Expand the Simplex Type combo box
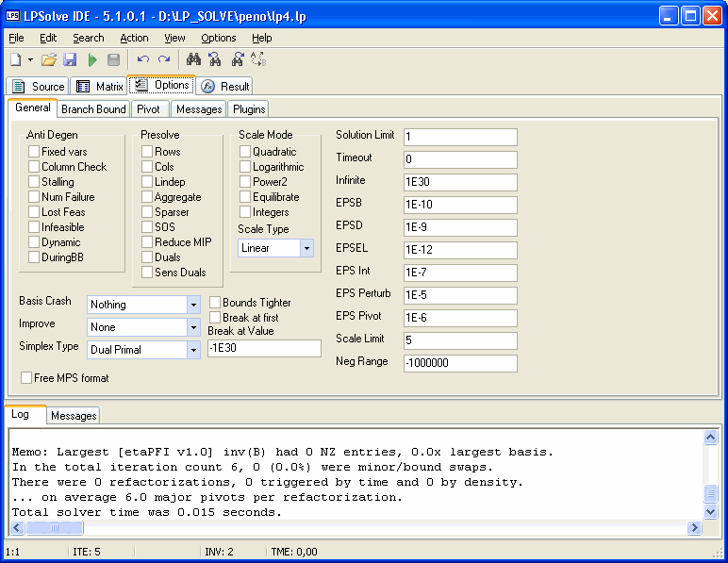 (192, 350)
